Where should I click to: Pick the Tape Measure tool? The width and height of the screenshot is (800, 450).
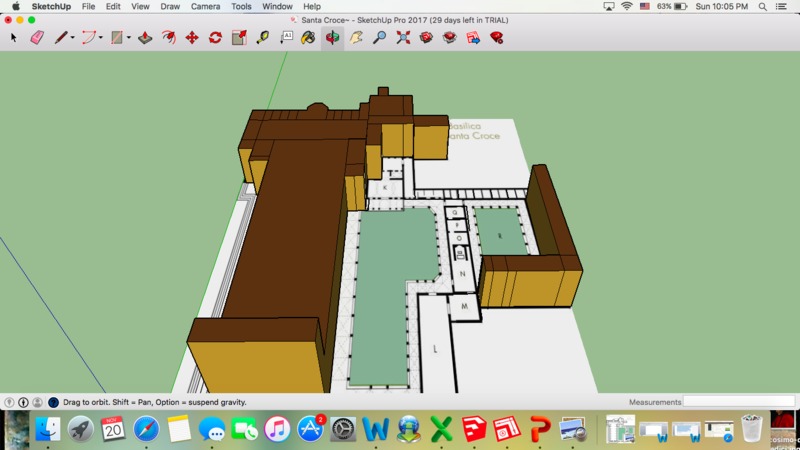263,37
